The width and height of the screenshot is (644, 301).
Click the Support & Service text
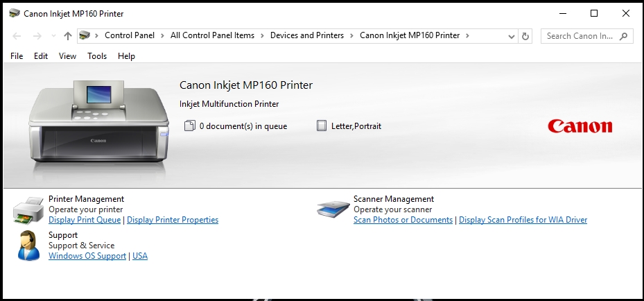(81, 246)
